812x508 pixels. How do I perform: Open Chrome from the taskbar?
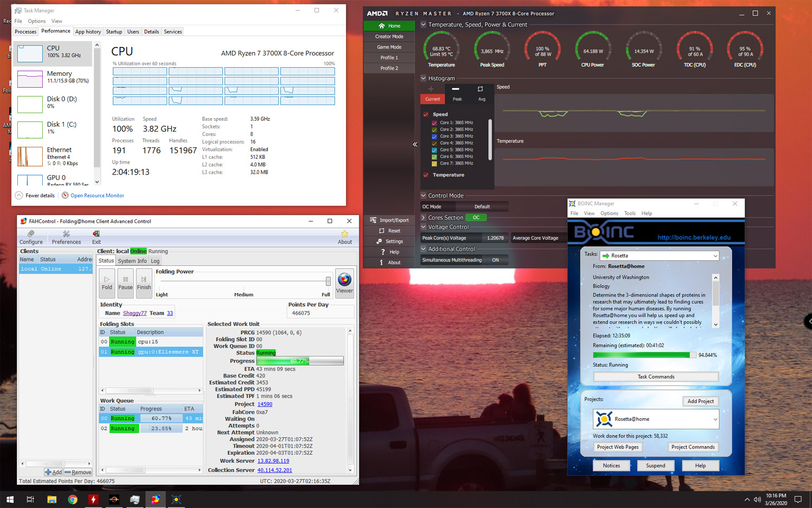coord(73,499)
